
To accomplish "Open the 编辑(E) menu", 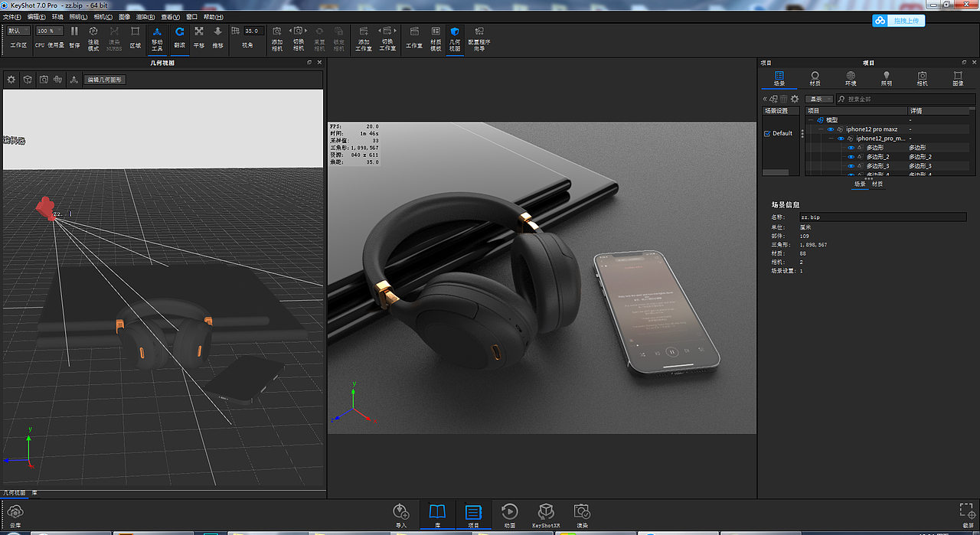I will [36, 17].
